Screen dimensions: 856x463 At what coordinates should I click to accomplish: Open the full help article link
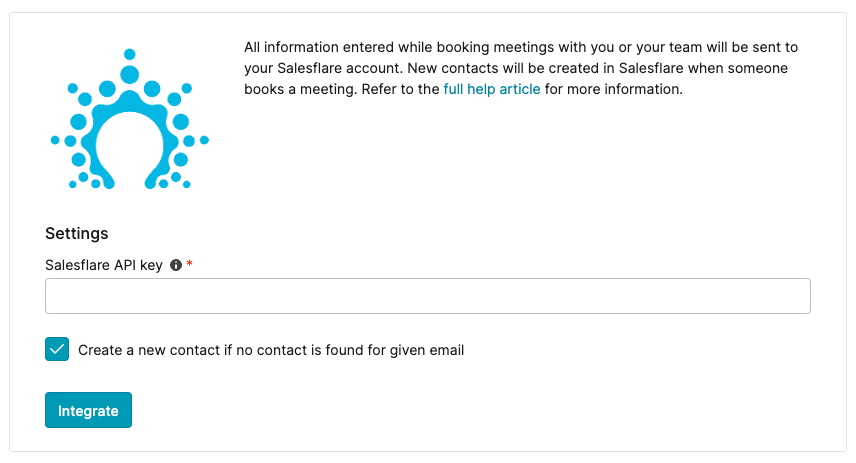click(491, 89)
